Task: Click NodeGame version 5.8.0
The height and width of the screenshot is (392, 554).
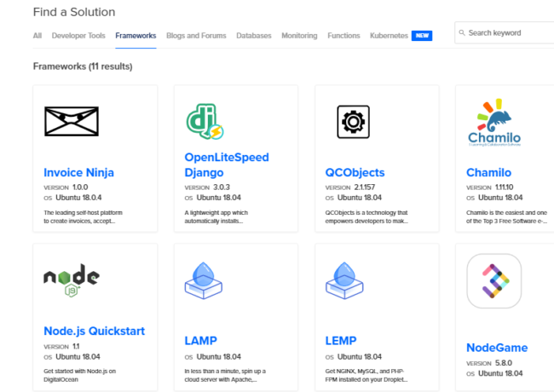Action: click(x=489, y=363)
